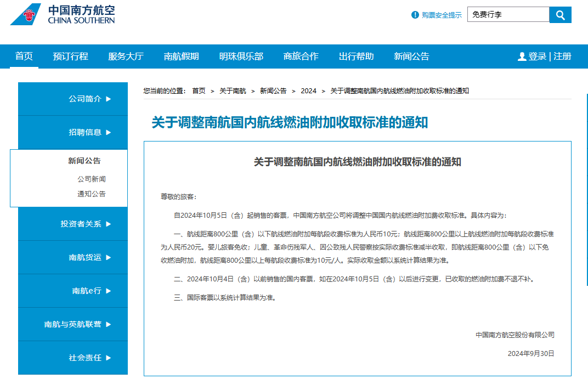
Task: Expand the 公司简介 sidebar section
Action: (x=90, y=99)
